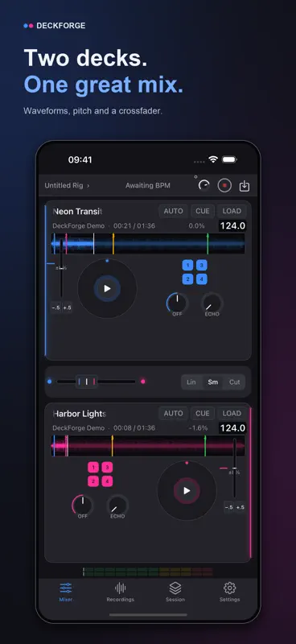Start recording with the red record button
Image resolution: width=296 pixels, height=644 pixels.
tap(224, 186)
